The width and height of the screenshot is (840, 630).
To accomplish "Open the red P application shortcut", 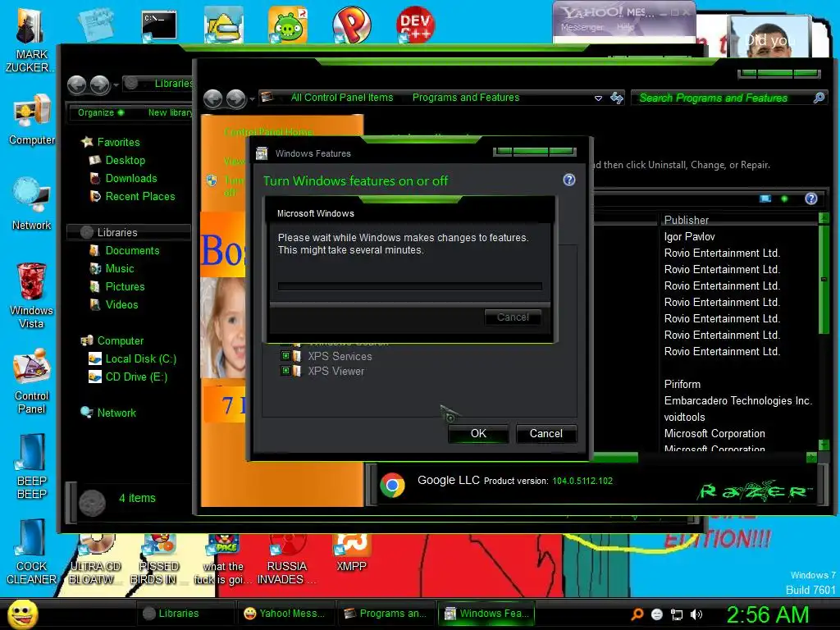I will point(351,25).
